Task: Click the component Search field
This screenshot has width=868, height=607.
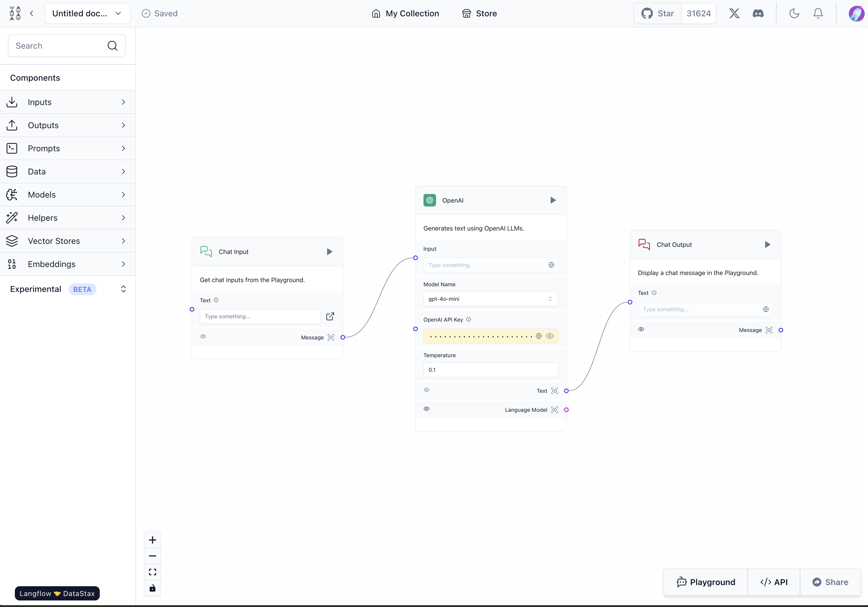Action: pos(66,46)
